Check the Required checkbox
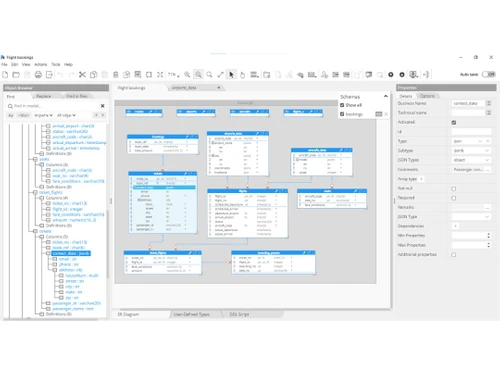The height and width of the screenshot is (375, 500). click(x=454, y=198)
